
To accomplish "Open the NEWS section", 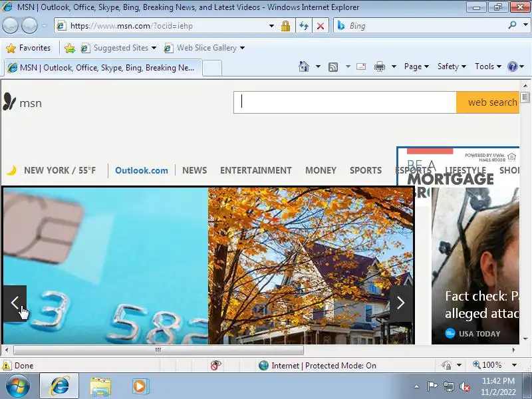I will coord(194,170).
